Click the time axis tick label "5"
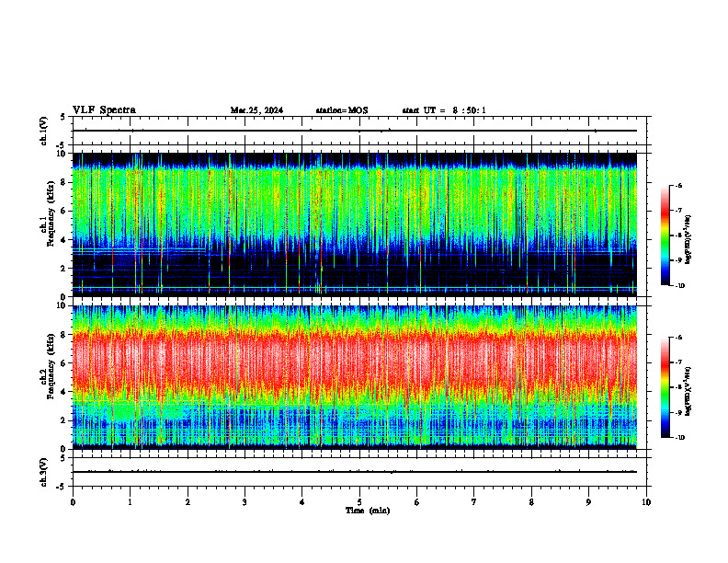This screenshot has width=728, height=563. [x=359, y=502]
